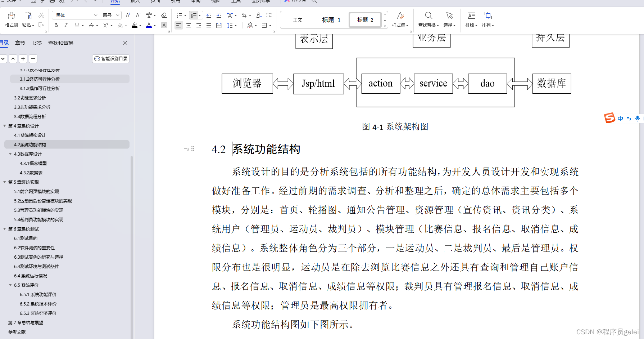Collapse the 第5章系统实现 tree node
Screen dimensions: 644x339
click(x=5, y=182)
